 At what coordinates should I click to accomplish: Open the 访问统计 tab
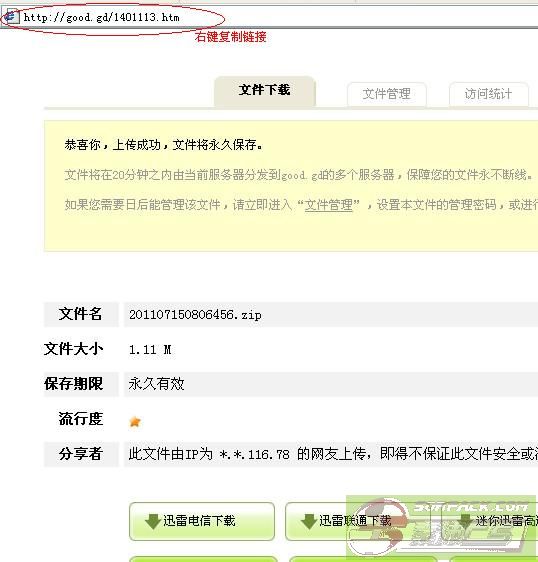(489, 94)
